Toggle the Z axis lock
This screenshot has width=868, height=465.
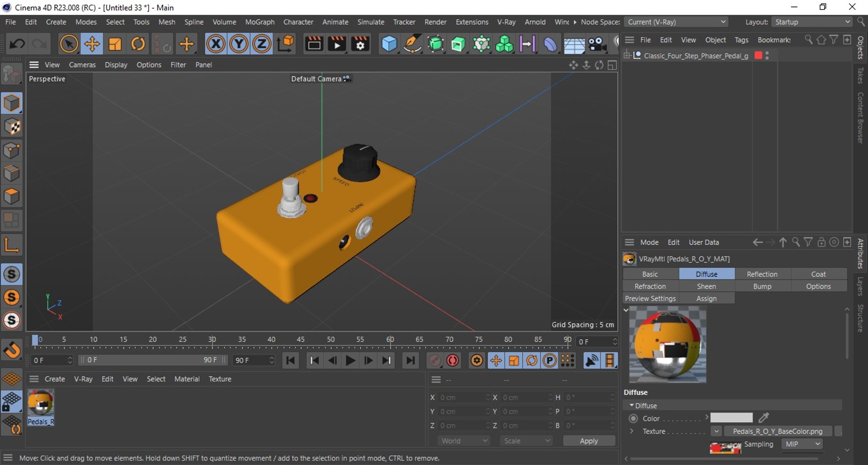pos(262,44)
